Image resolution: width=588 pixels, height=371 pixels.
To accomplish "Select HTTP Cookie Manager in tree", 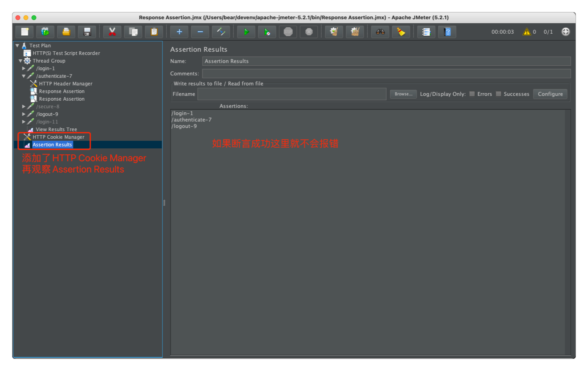I will 59,137.
